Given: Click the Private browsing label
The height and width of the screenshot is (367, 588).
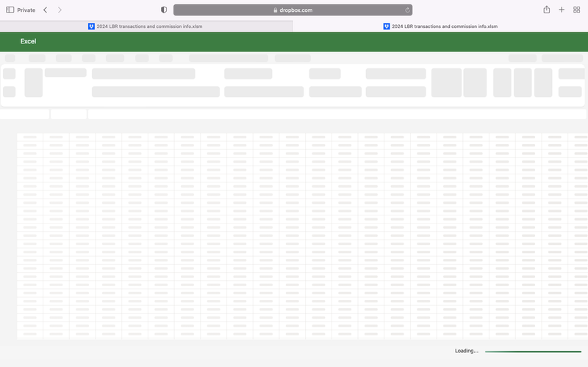Looking at the screenshot, I should point(26,10).
